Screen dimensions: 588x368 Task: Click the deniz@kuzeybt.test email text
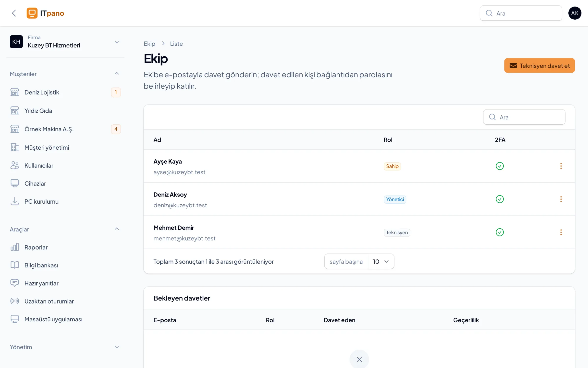(180, 205)
